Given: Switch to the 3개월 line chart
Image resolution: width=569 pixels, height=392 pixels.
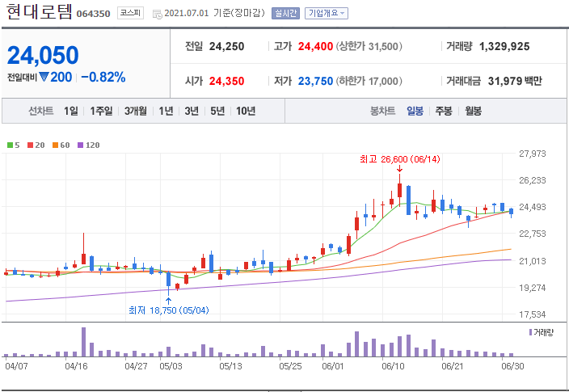Looking at the screenshot, I should coord(136,111).
